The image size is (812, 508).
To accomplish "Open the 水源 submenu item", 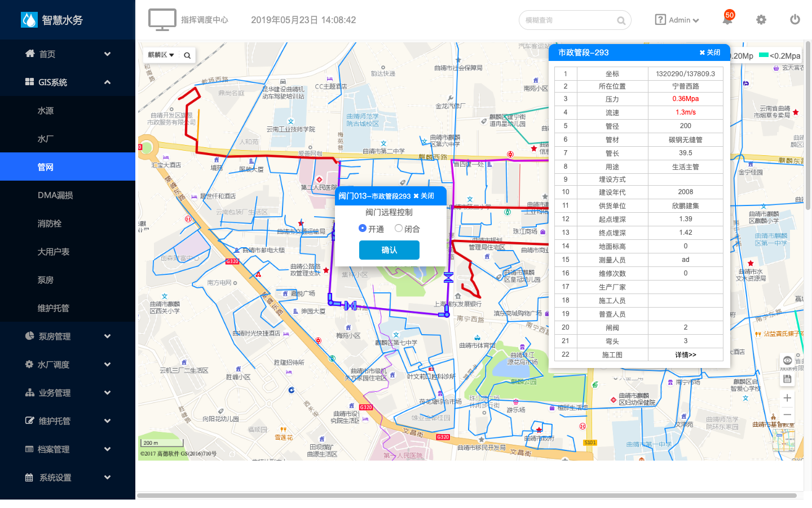I will point(68,111).
